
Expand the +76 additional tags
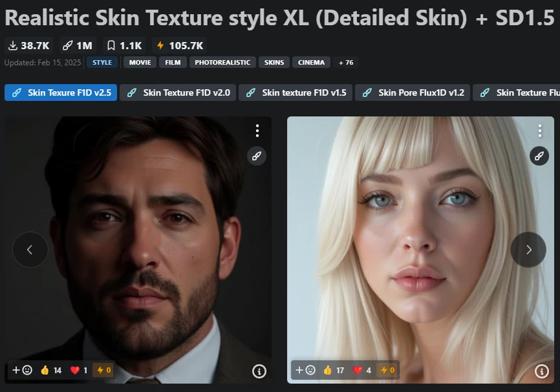pos(346,63)
